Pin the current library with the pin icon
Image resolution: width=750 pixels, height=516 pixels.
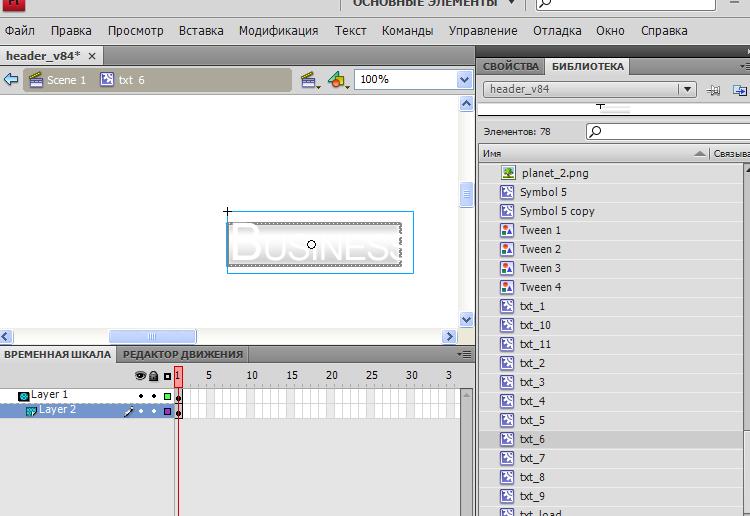point(713,89)
